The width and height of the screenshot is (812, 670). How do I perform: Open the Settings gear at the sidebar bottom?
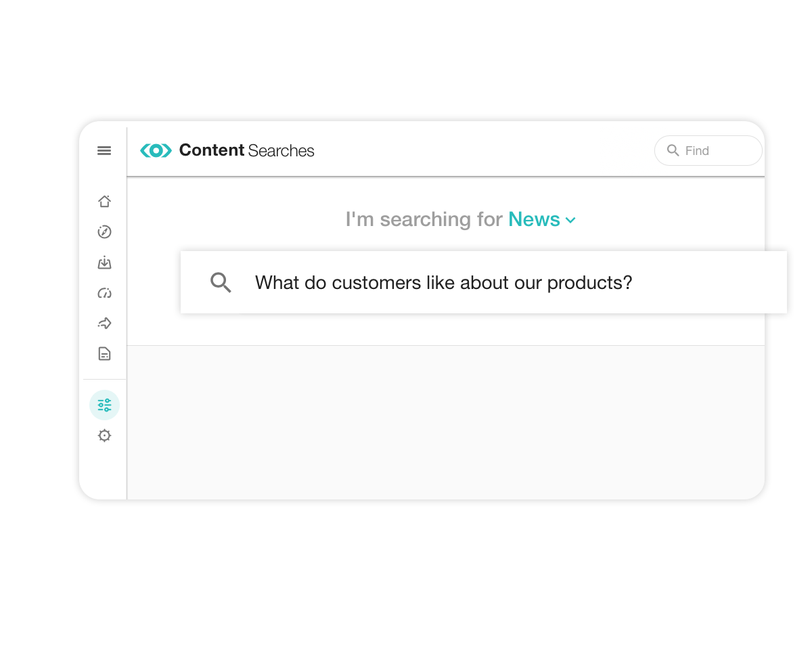(104, 435)
